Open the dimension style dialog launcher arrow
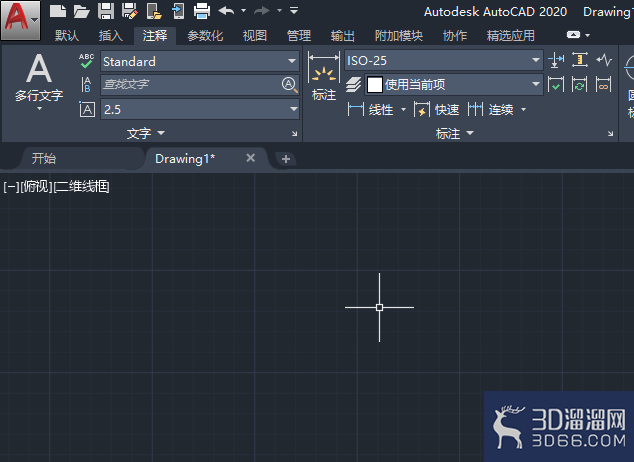The image size is (634, 462). pyautogui.click(x=610, y=133)
